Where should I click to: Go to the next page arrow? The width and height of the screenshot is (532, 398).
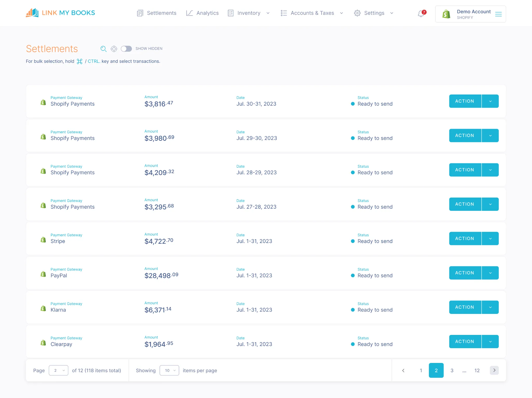point(494,370)
